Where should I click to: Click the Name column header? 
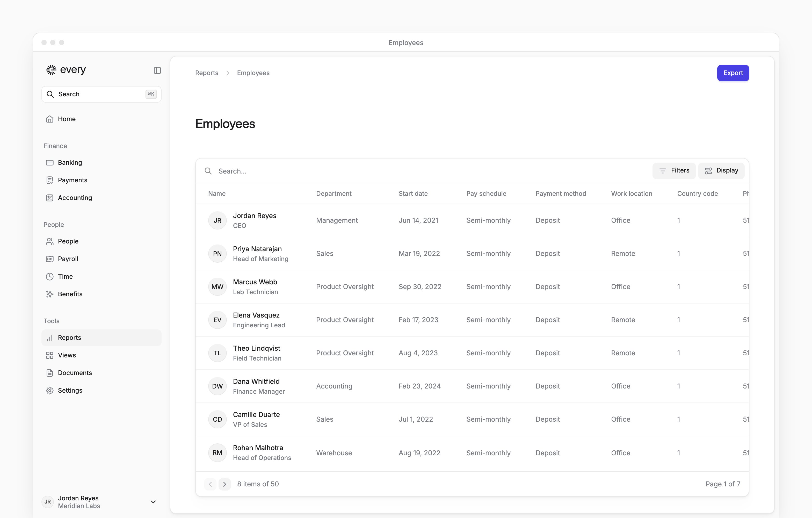pos(217,193)
